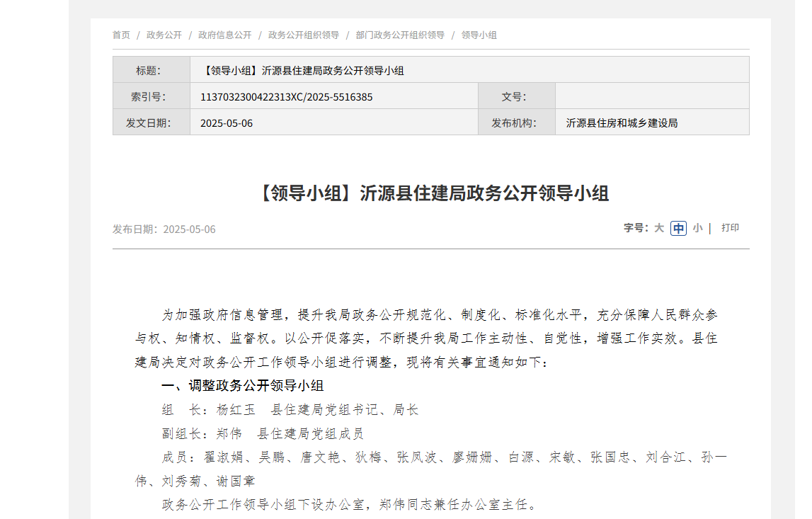This screenshot has height=519, width=812.
Task: Click the title cell text in the info table
Action: coord(302,71)
